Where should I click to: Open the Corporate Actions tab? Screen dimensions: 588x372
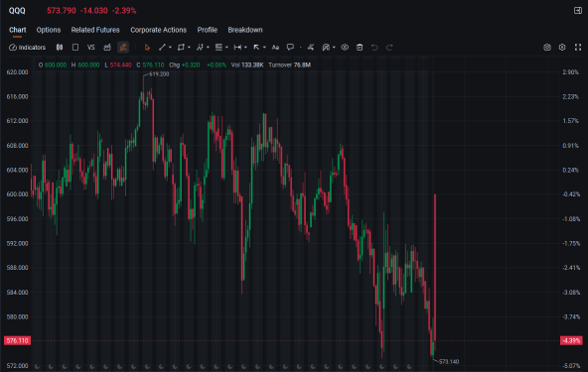coord(158,30)
